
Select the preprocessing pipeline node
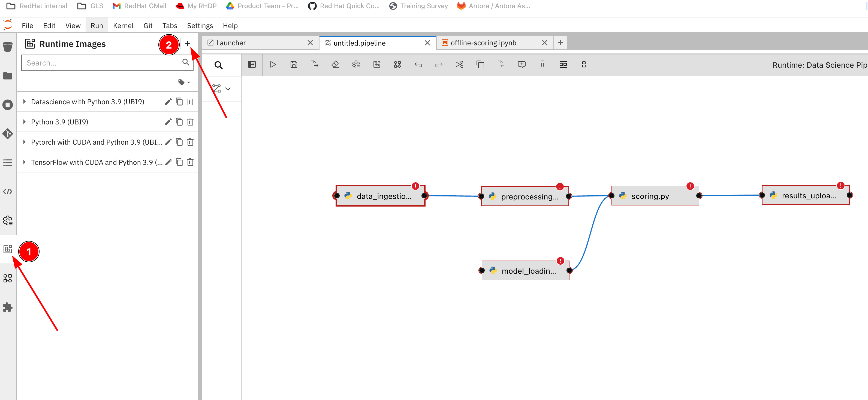click(x=525, y=196)
